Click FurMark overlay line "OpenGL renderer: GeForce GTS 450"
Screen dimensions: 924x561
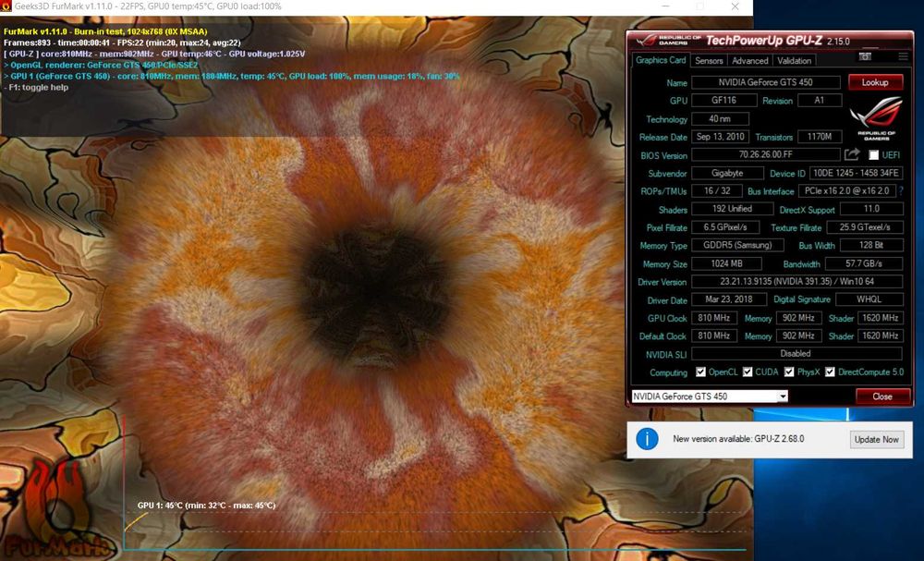coord(102,65)
